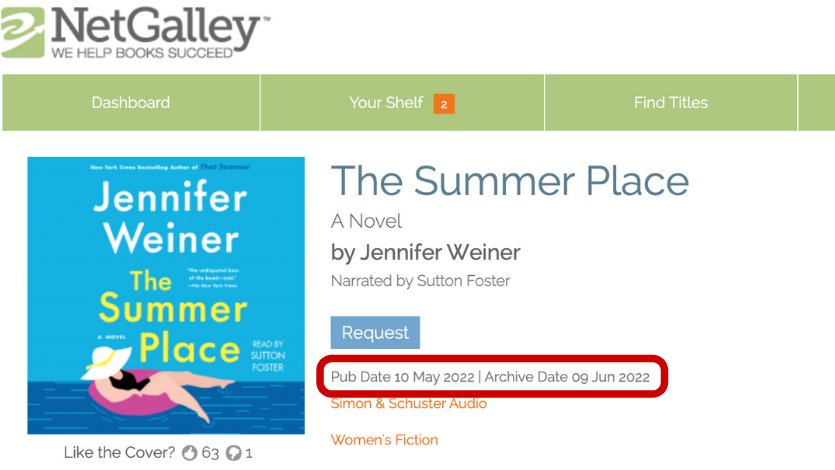
Task: Click The Summer Place title heading
Action: coord(510,181)
